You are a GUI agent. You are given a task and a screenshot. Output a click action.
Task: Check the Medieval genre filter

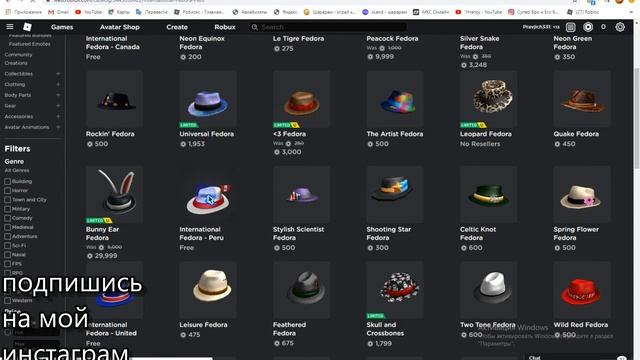click(x=7, y=227)
